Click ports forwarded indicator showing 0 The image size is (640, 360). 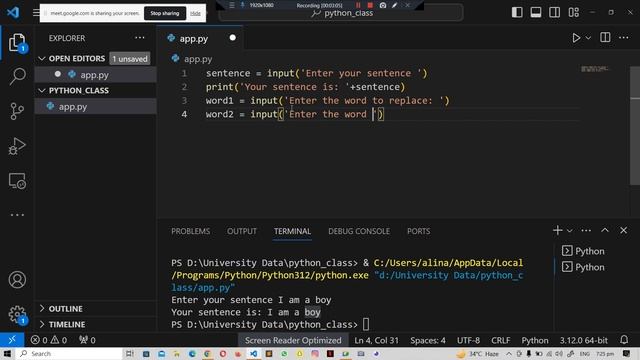[x=87, y=340]
